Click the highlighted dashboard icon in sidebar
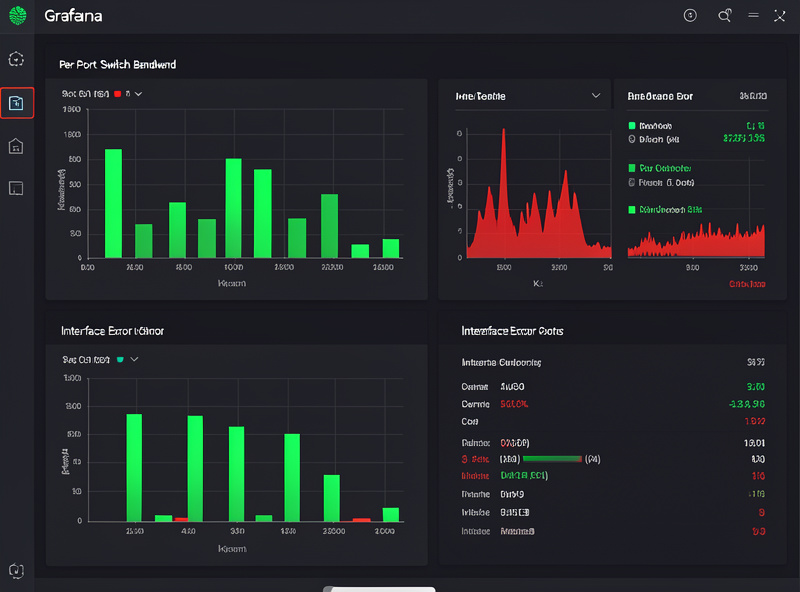Image resolution: width=800 pixels, height=592 pixels. (17, 103)
